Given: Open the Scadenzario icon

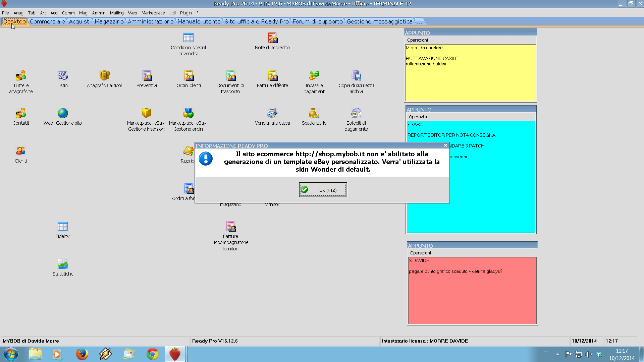Looking at the screenshot, I should (x=314, y=113).
